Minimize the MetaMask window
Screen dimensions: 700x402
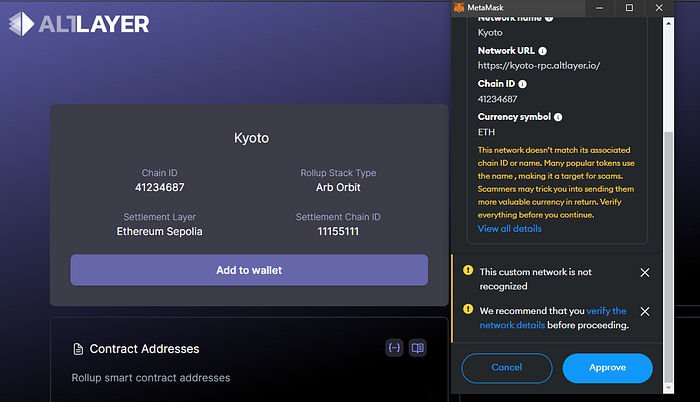(600, 8)
